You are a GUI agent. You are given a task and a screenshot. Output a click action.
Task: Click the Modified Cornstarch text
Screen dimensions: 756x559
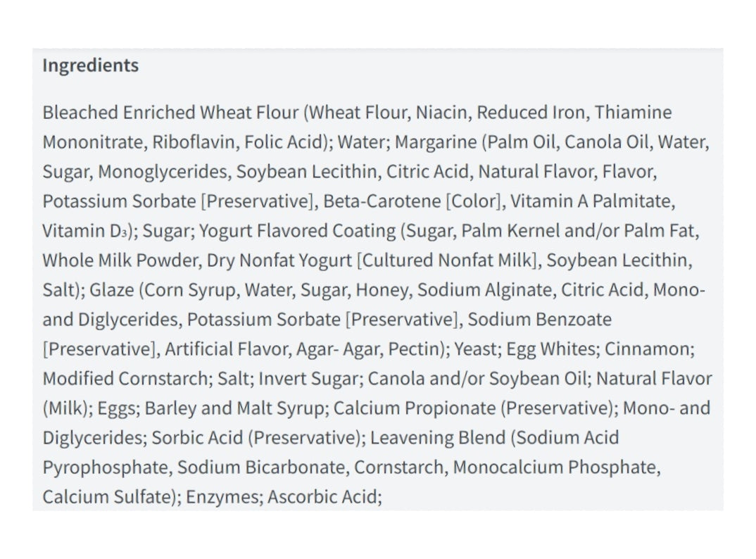click(124, 379)
